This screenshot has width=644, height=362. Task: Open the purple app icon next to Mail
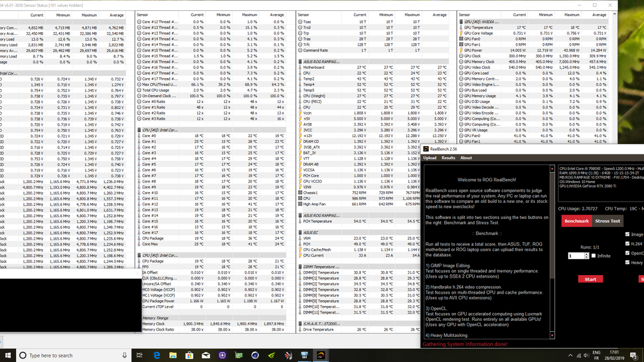tap(222, 356)
